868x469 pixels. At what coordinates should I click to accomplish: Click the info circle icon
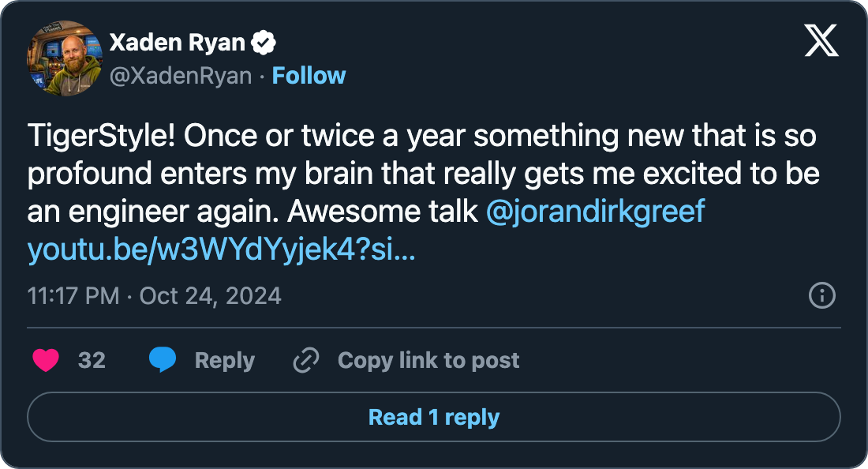point(822,296)
